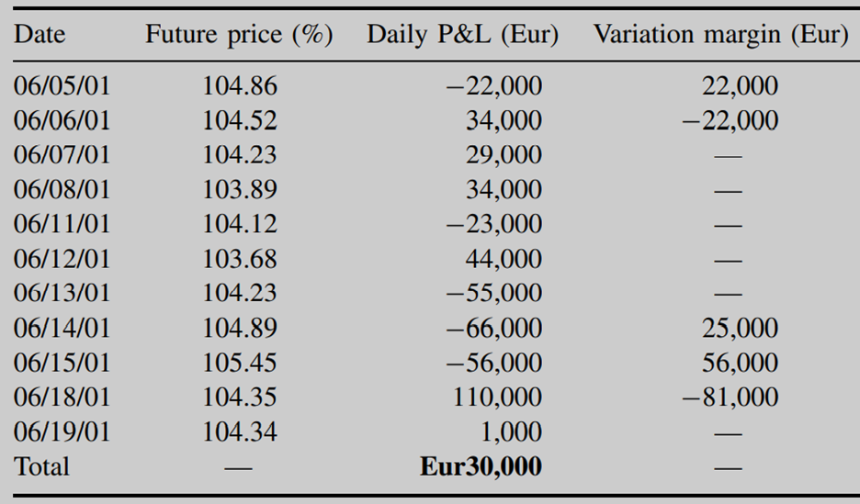Click the 06/06/01 date cell

pos(62,121)
